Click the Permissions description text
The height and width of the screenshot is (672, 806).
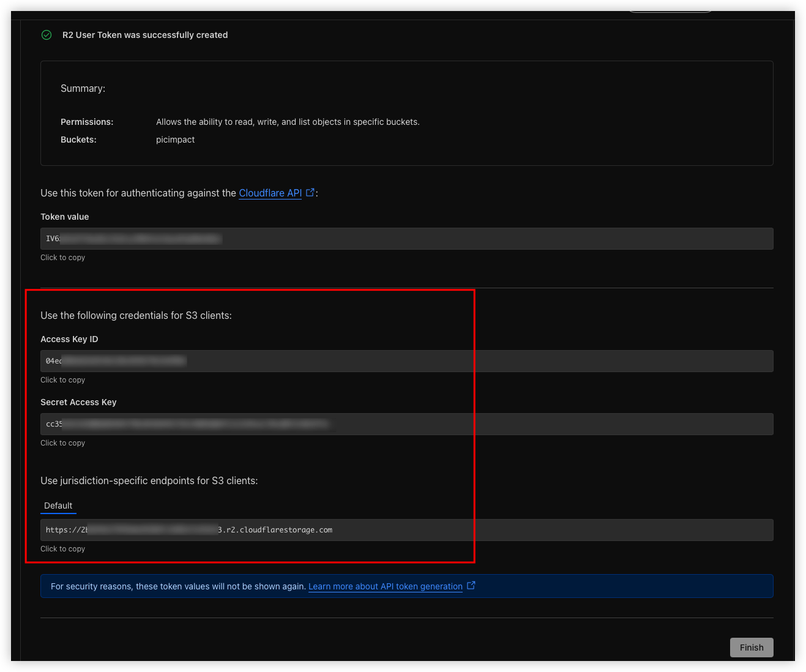tap(288, 122)
